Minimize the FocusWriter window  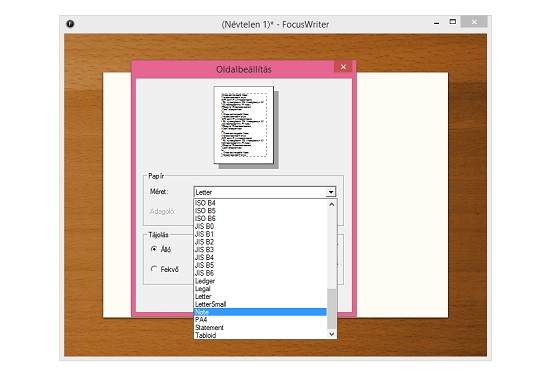tap(436, 23)
